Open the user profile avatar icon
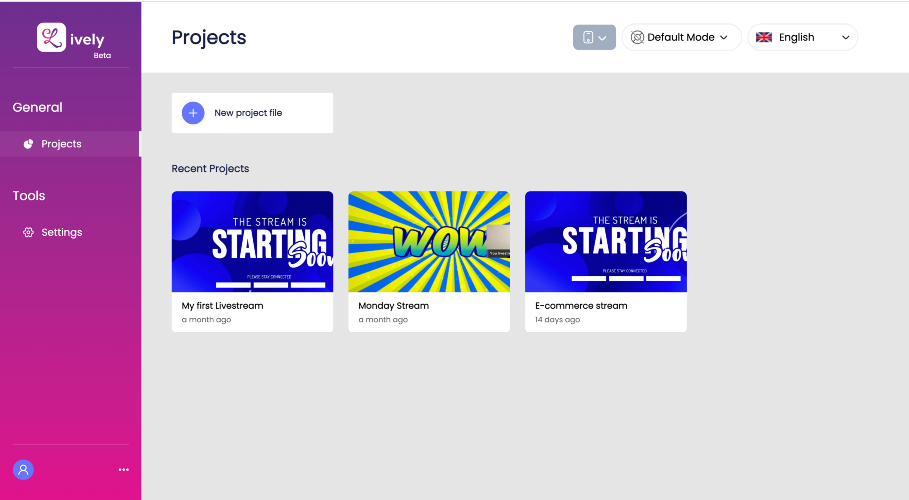909x500 pixels. (x=23, y=470)
